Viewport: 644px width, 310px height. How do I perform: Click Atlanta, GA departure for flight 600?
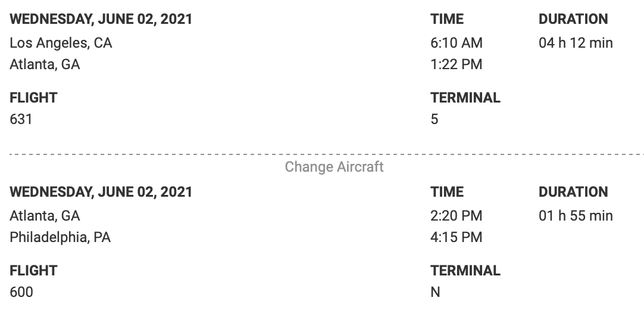point(45,216)
